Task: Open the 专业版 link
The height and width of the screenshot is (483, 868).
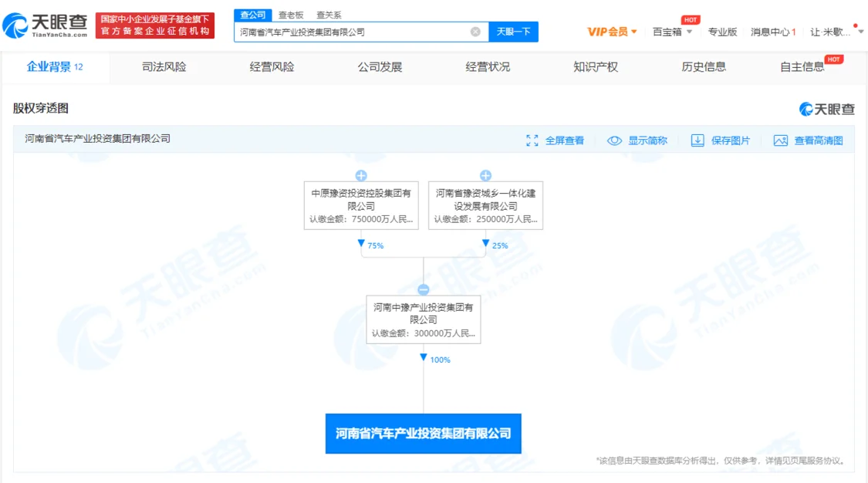Action: (x=722, y=32)
